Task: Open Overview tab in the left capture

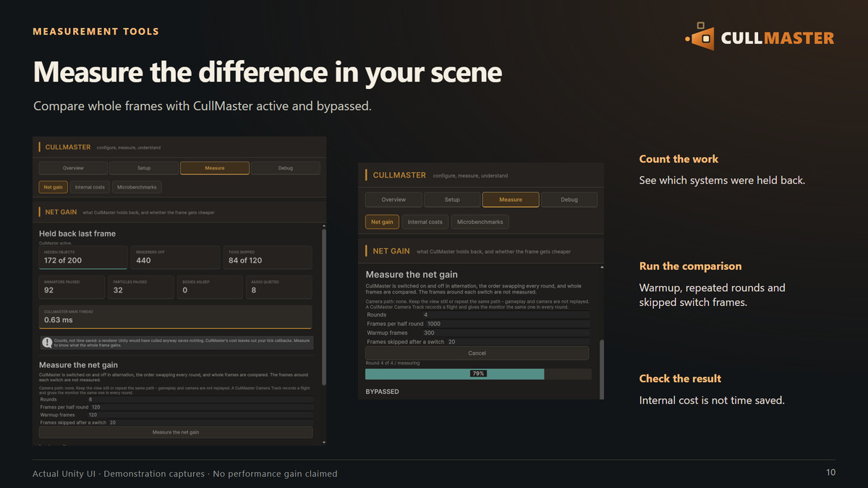Action: click(x=73, y=168)
